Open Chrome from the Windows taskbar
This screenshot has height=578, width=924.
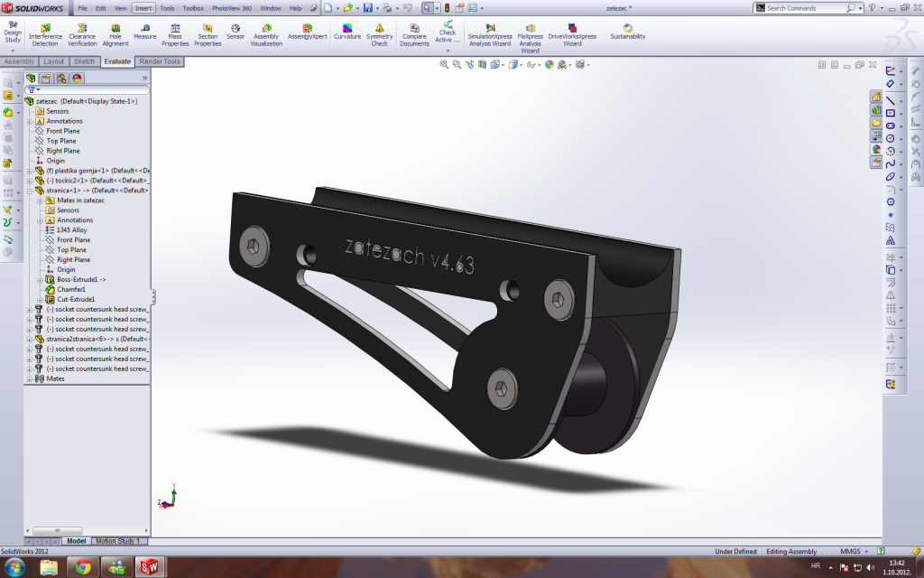82,567
